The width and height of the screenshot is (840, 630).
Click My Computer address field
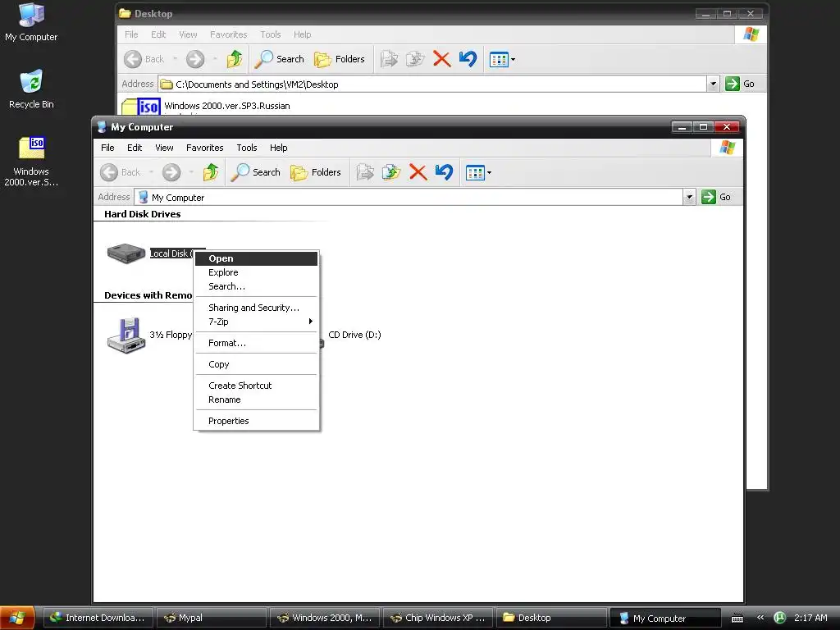pyautogui.click(x=409, y=197)
